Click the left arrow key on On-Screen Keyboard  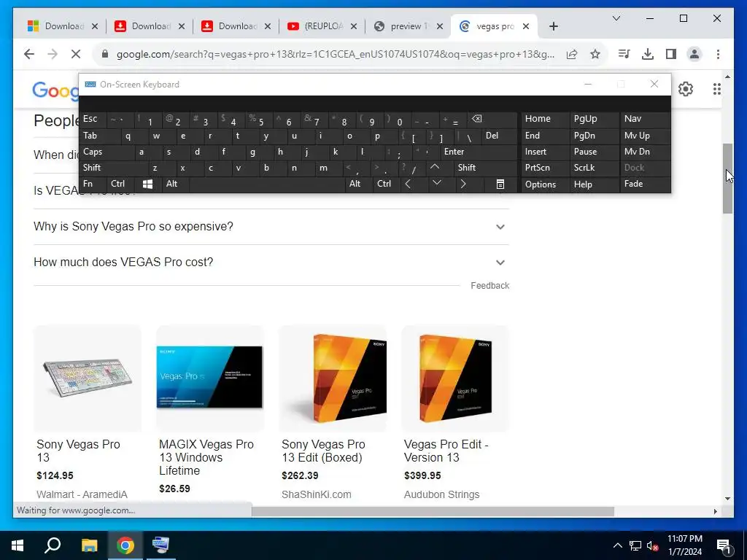click(x=408, y=184)
